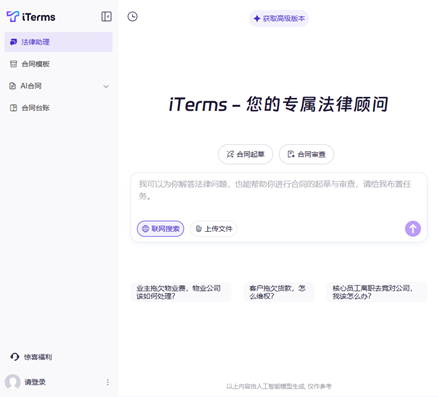Select 法律助理 in sidebar
This screenshot has height=397, width=439.
pos(58,42)
